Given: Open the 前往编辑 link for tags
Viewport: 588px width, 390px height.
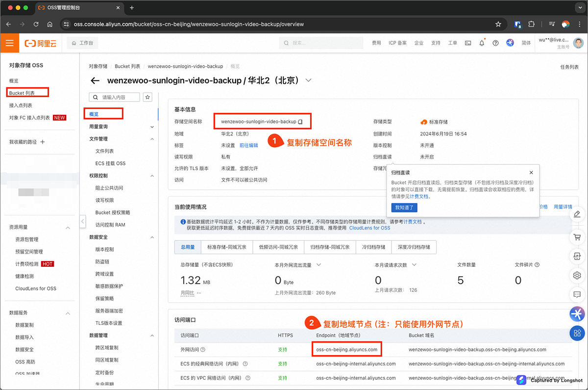Looking at the screenshot, I should 248,145.
